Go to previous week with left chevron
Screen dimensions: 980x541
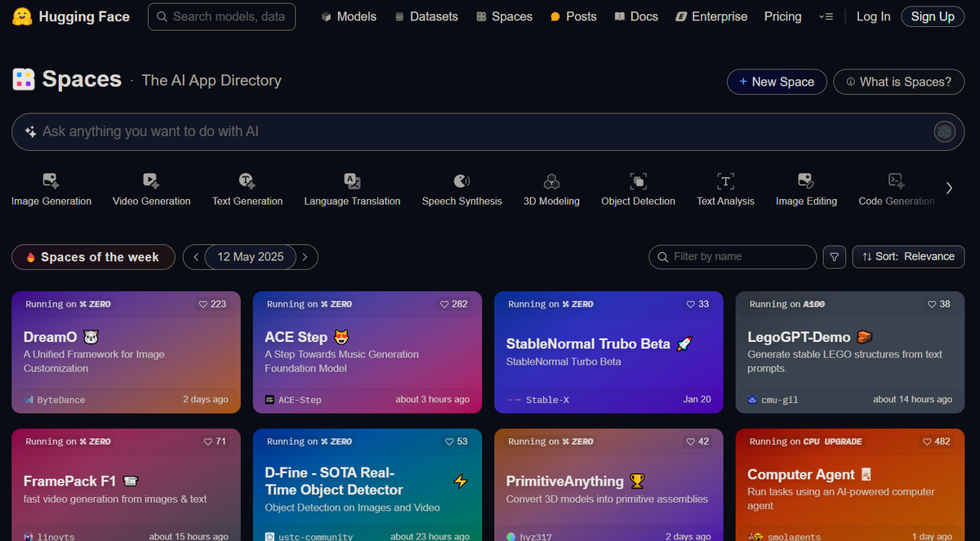(x=196, y=257)
